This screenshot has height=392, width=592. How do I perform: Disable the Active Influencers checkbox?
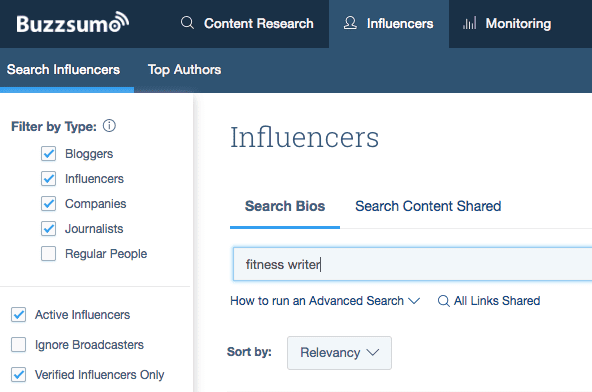pos(18,315)
